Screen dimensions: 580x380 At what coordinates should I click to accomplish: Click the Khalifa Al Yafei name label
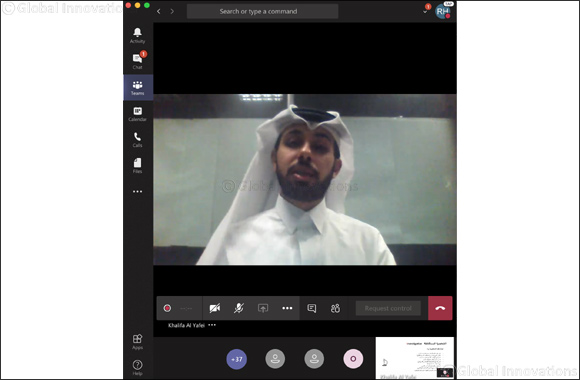coord(186,325)
